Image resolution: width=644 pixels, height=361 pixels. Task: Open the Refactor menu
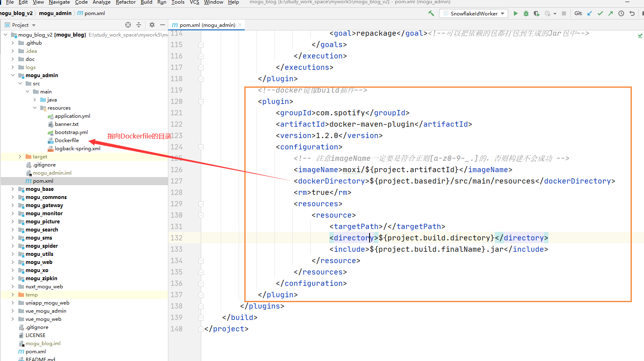pyautogui.click(x=126, y=2)
